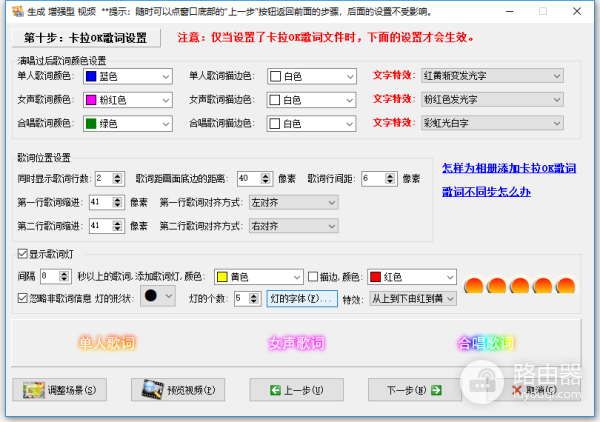Image resolution: width=600 pixels, height=422 pixels.
Task: Click the 女声歌词 preview text
Action: (x=297, y=343)
